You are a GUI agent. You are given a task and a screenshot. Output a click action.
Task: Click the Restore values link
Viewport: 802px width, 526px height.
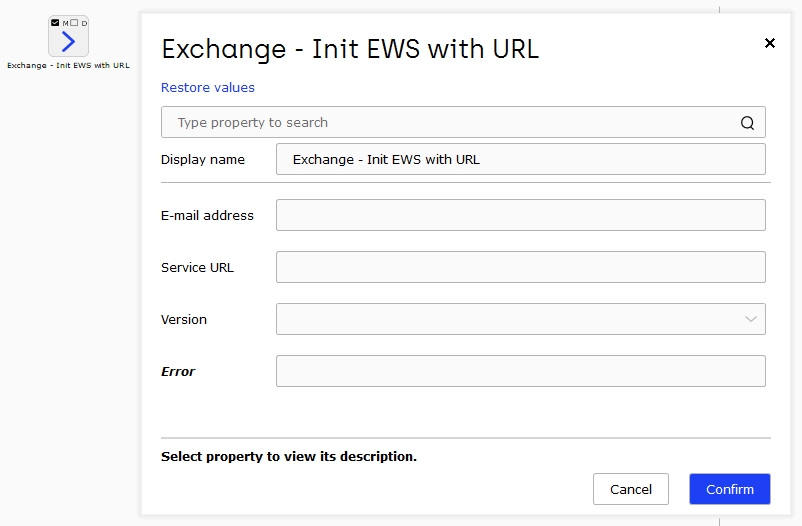pyautogui.click(x=208, y=87)
